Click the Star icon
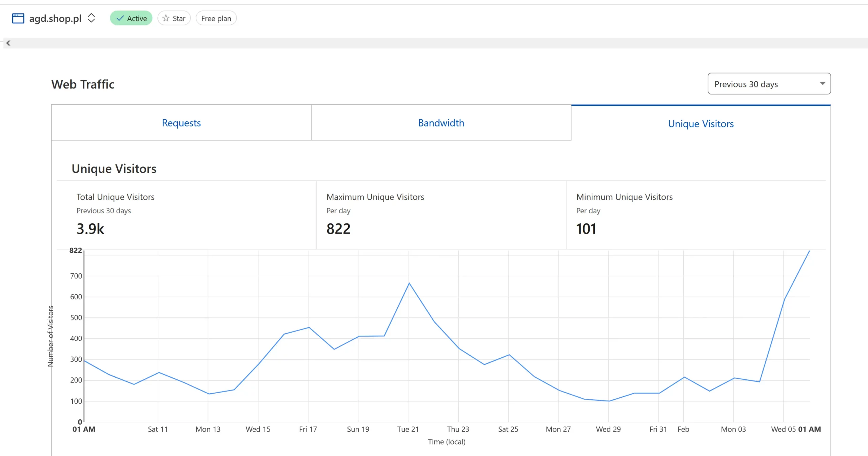Image resolution: width=868 pixels, height=456 pixels. click(166, 18)
